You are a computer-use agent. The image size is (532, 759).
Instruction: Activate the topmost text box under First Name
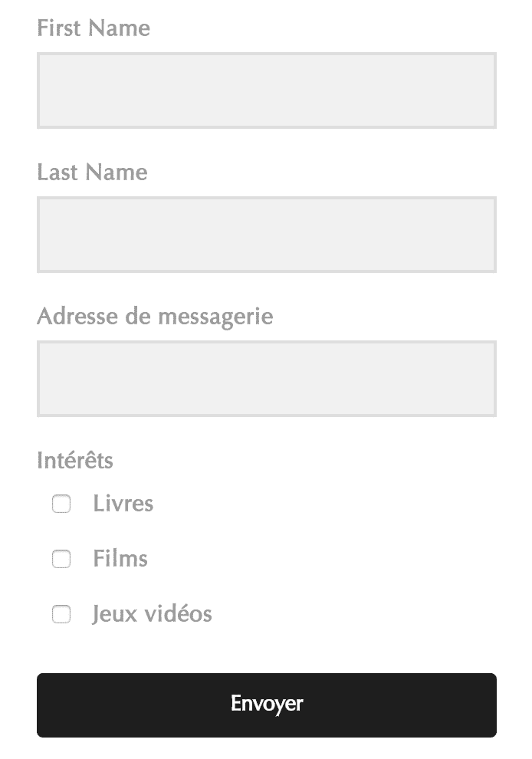[266, 90]
